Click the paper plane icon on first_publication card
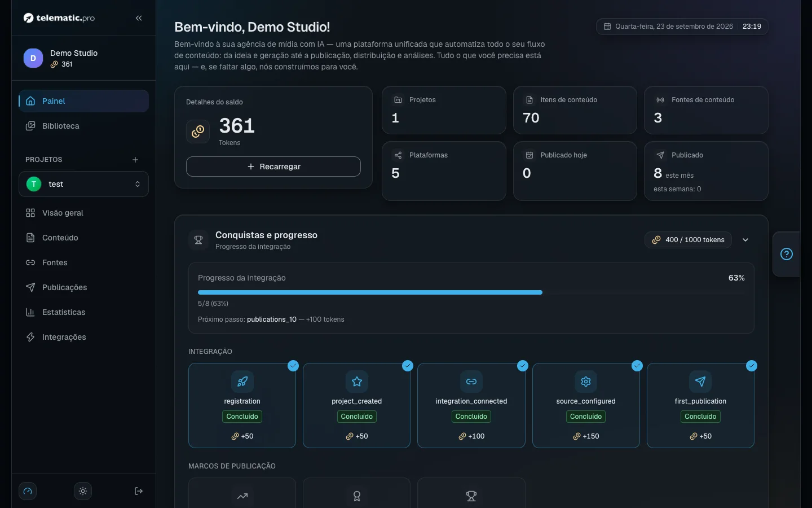812x508 pixels. pos(700,382)
